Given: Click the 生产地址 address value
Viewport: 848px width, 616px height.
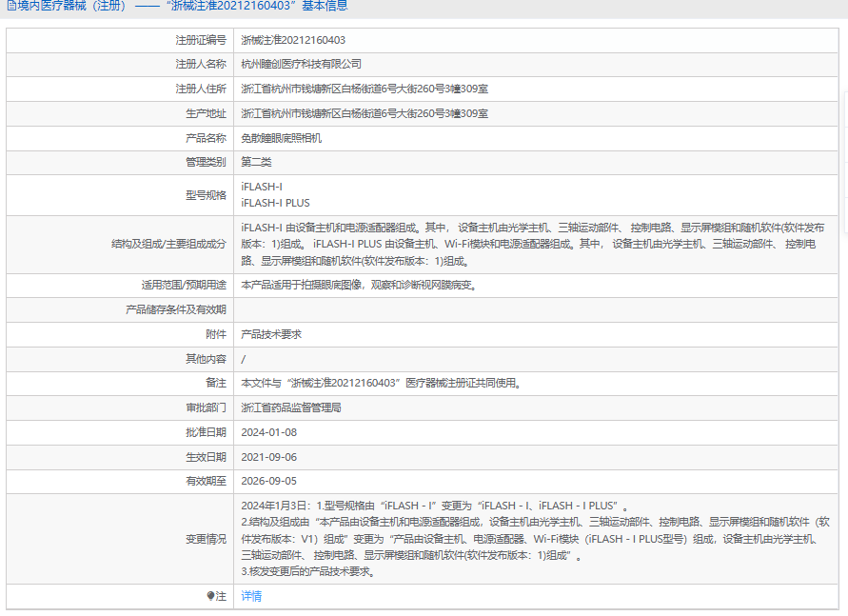Looking at the screenshot, I should pos(365,113).
